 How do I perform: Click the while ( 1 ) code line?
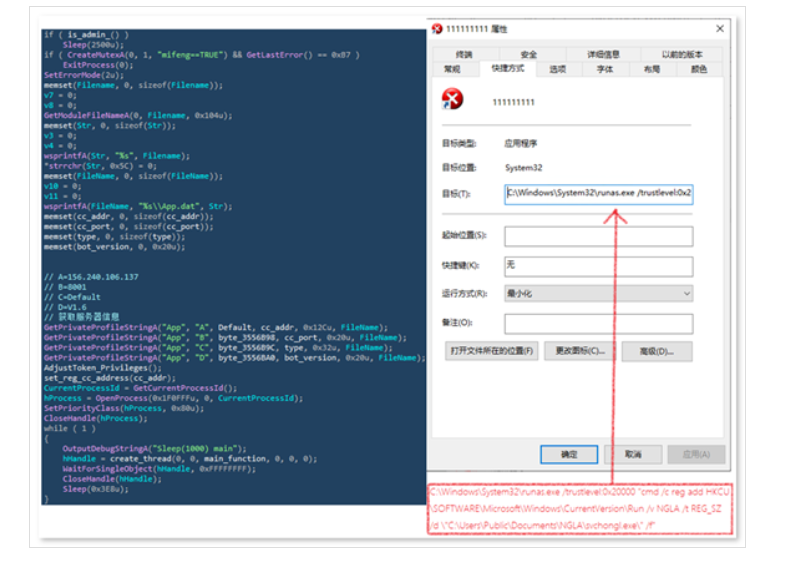coord(69,428)
